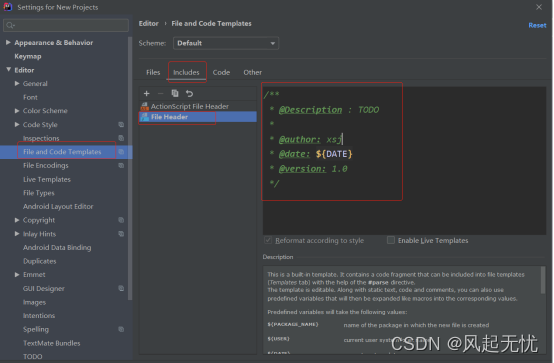This screenshot has height=363, width=554.
Task: Collapse the Editor section
Action: point(8,70)
